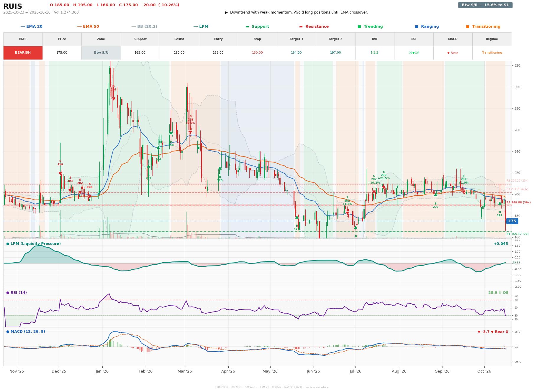Click the orange Transitioning legend label
The image size is (534, 392).
coord(486,27)
